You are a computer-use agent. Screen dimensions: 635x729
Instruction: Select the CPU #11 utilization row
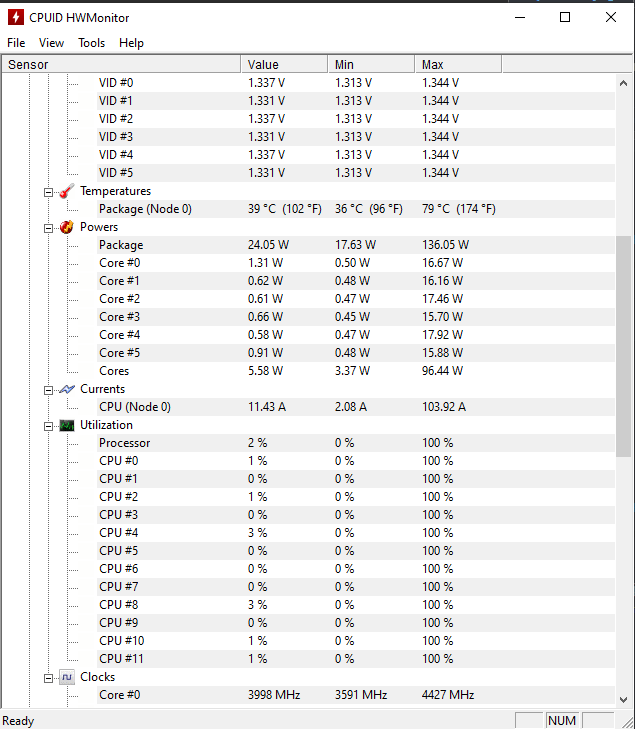356,659
